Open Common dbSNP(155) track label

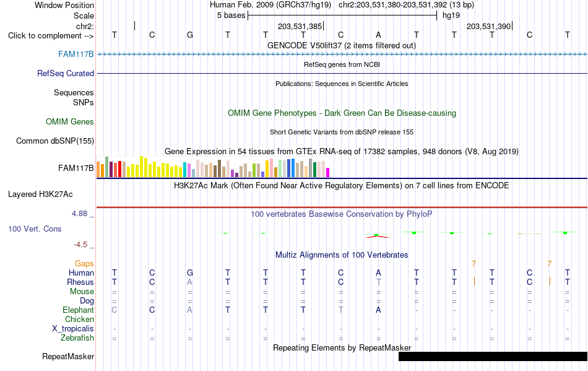point(54,141)
